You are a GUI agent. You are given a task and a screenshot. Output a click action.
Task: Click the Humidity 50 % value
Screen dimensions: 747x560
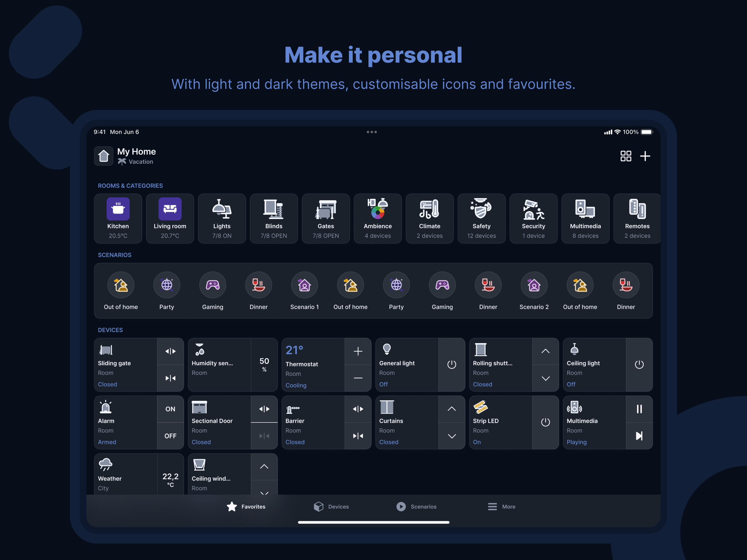[264, 365]
